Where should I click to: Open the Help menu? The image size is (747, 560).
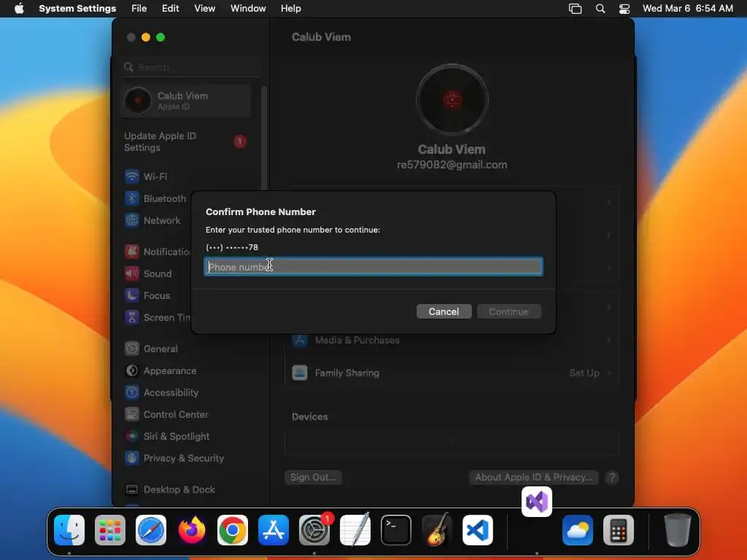(290, 9)
